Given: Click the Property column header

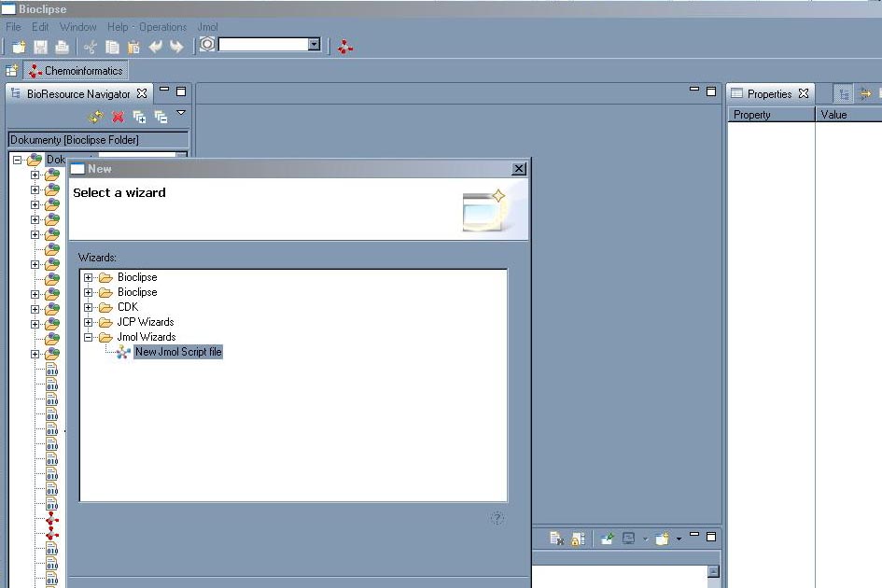Looking at the screenshot, I should (x=771, y=115).
